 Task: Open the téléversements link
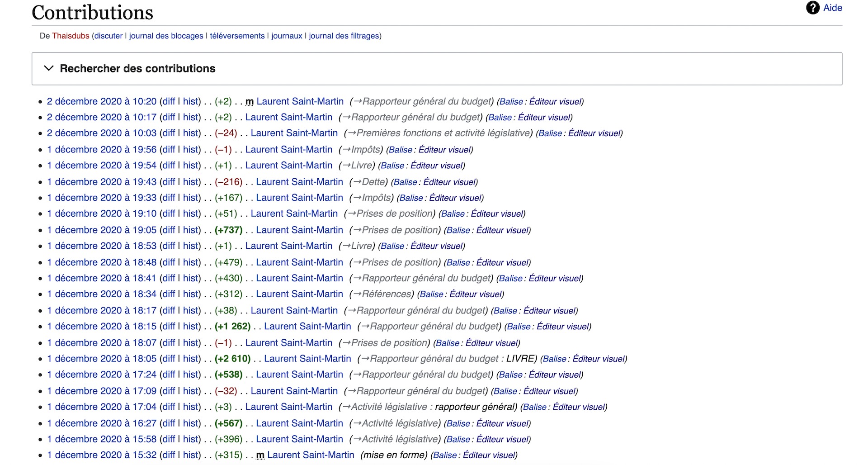(x=237, y=36)
